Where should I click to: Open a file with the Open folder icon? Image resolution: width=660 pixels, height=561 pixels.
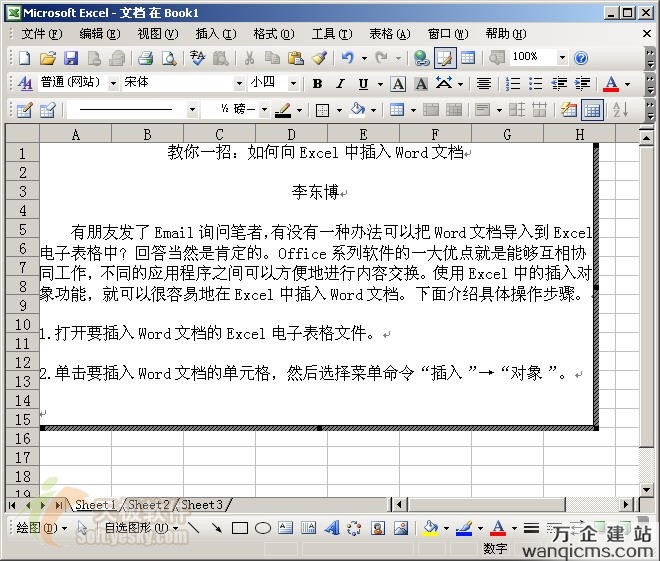[x=48, y=58]
